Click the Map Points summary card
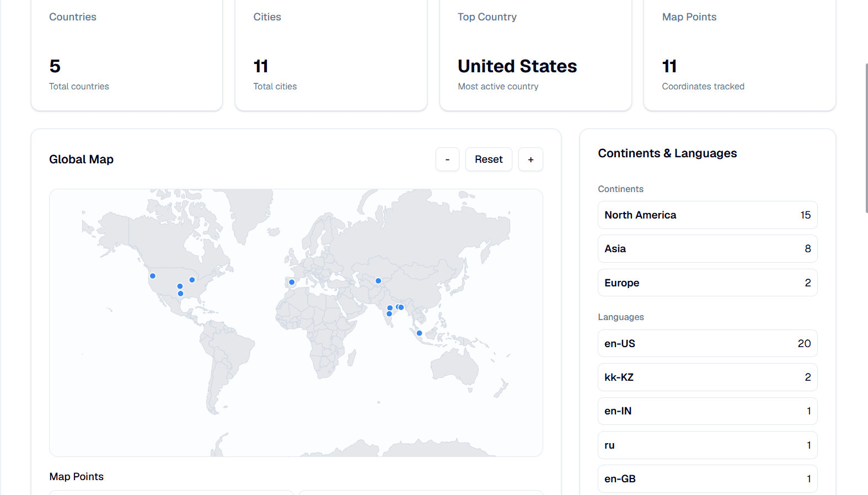The height and width of the screenshot is (495, 868). 740,54
